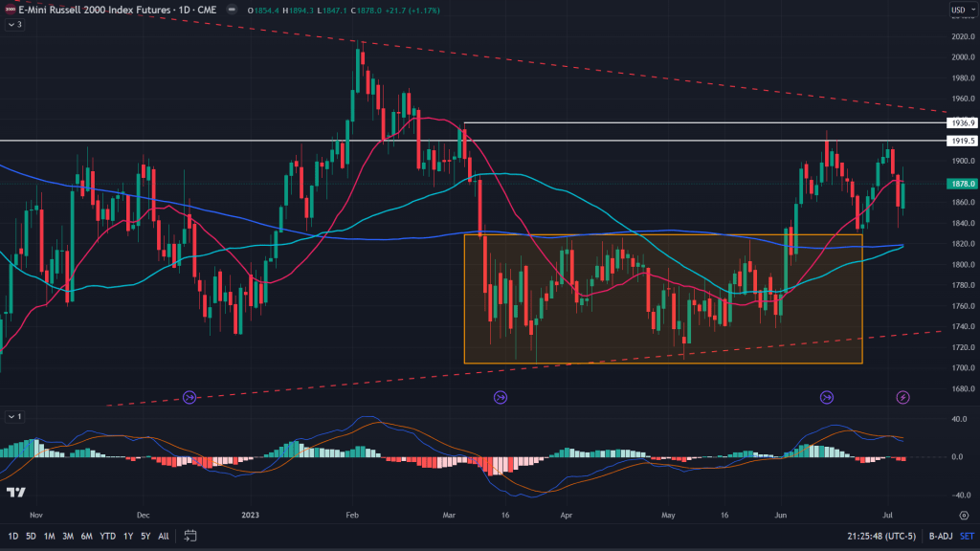Expand the MACD pane indicator legend
The image size is (980, 551).
(x=14, y=417)
